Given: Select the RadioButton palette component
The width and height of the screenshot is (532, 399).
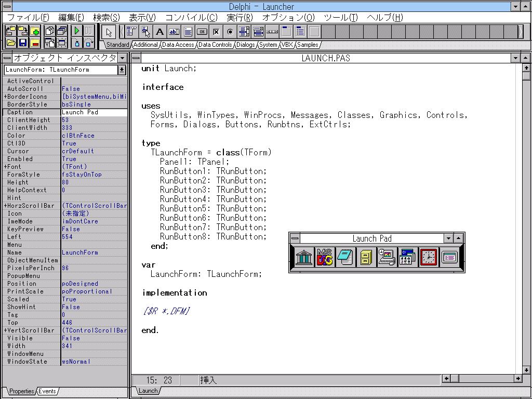Looking at the screenshot, I should (230, 32).
